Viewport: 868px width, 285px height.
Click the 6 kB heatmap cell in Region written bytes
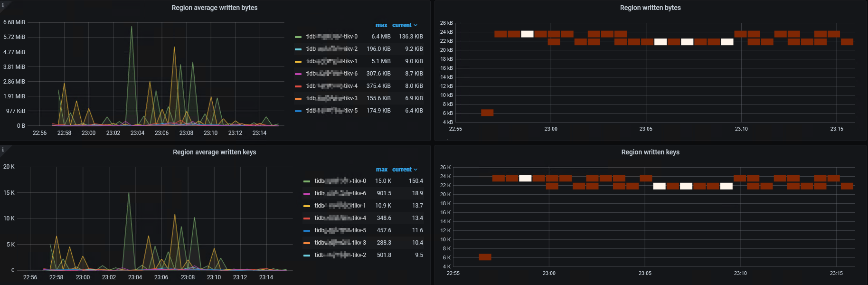487,113
